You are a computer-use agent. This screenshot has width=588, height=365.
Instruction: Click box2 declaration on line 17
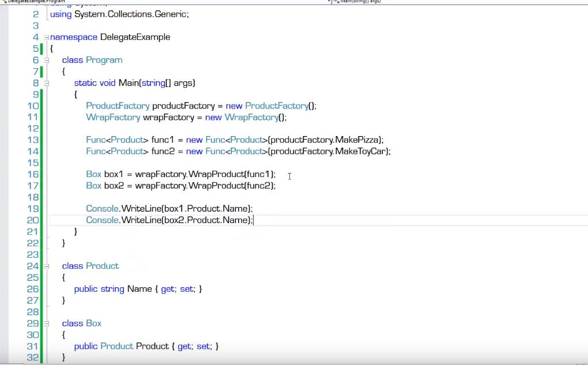(x=114, y=186)
